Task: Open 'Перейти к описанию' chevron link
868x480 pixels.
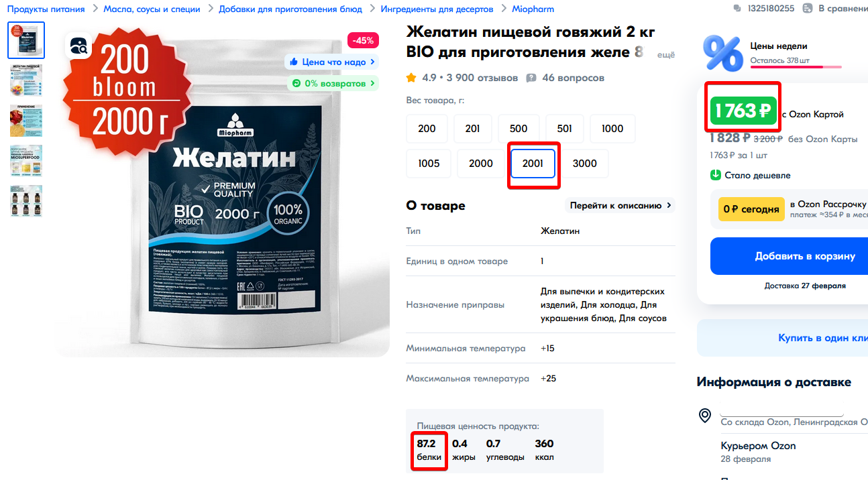Action: (620, 206)
